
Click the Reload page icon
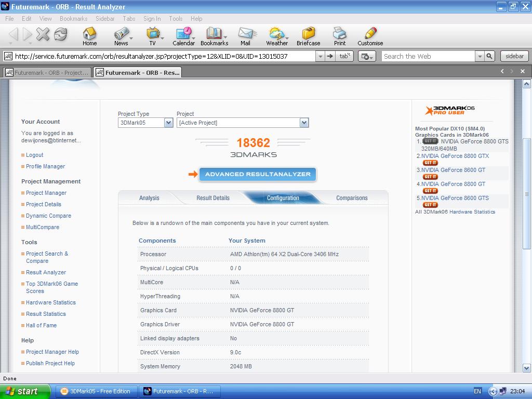tap(61, 34)
